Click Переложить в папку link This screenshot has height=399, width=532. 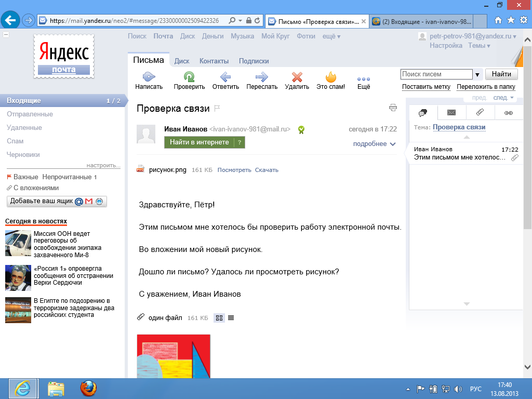click(x=486, y=87)
